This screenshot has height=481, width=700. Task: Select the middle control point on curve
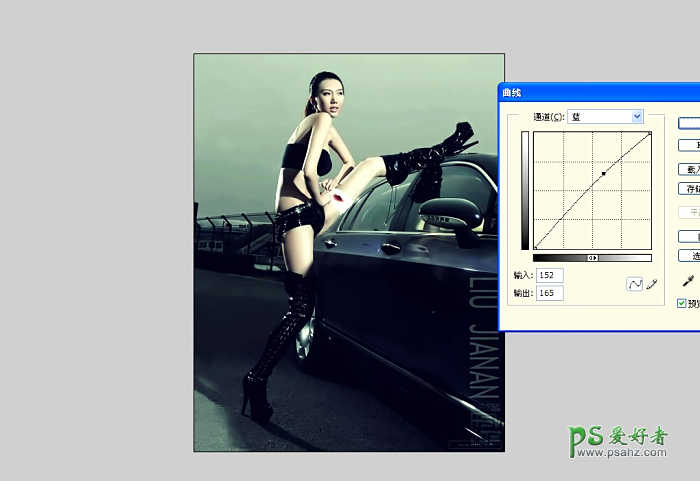click(x=604, y=174)
